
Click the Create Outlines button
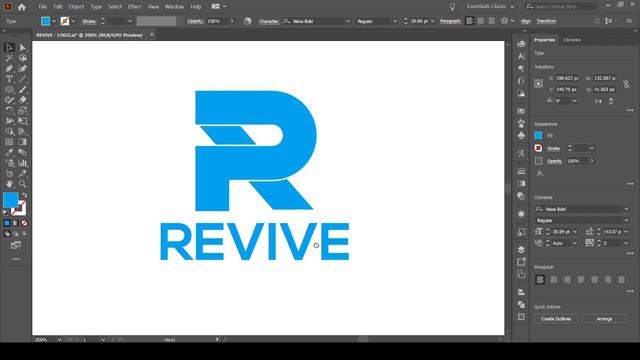point(556,319)
